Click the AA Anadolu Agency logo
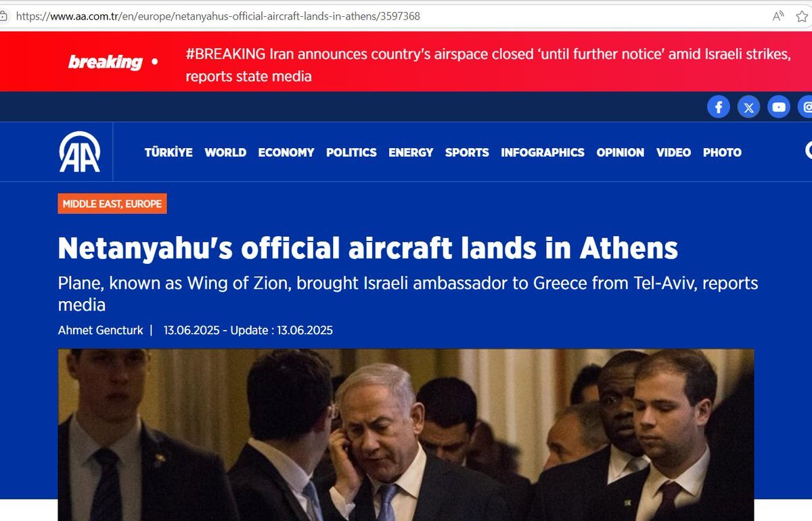Screen dimensions: 812x521 coord(79,152)
